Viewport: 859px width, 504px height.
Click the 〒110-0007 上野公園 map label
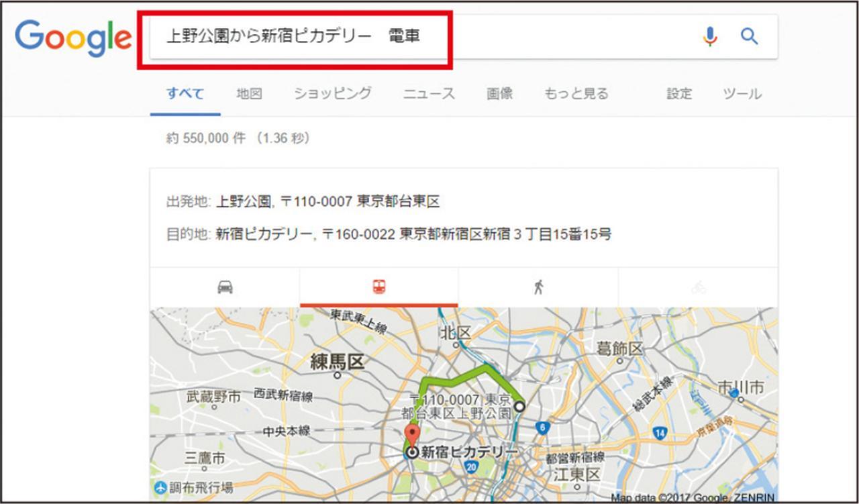[x=458, y=407]
